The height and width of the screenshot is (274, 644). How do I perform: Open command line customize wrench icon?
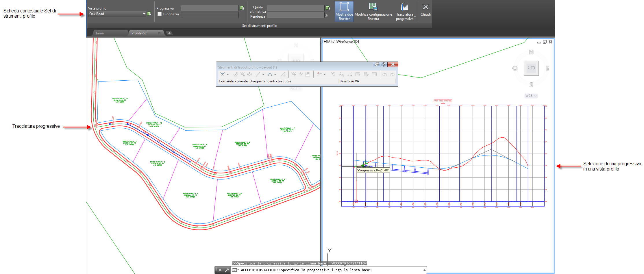(x=227, y=270)
